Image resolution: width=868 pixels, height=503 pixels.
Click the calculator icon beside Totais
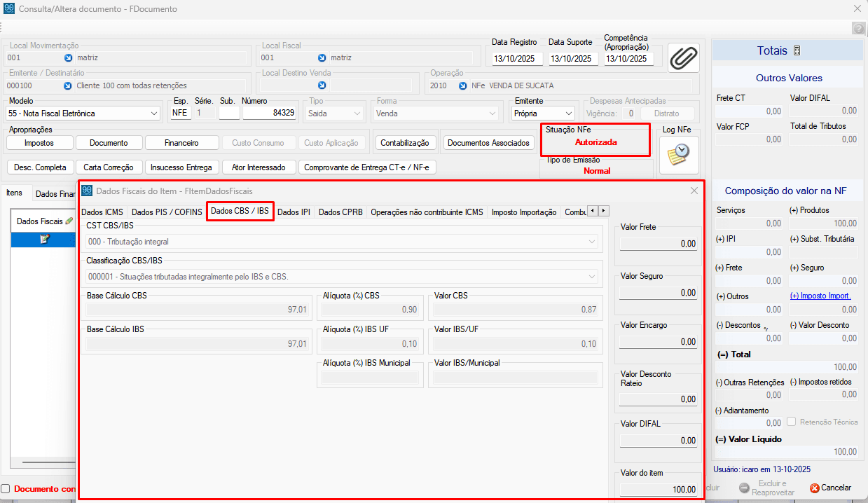(x=797, y=50)
